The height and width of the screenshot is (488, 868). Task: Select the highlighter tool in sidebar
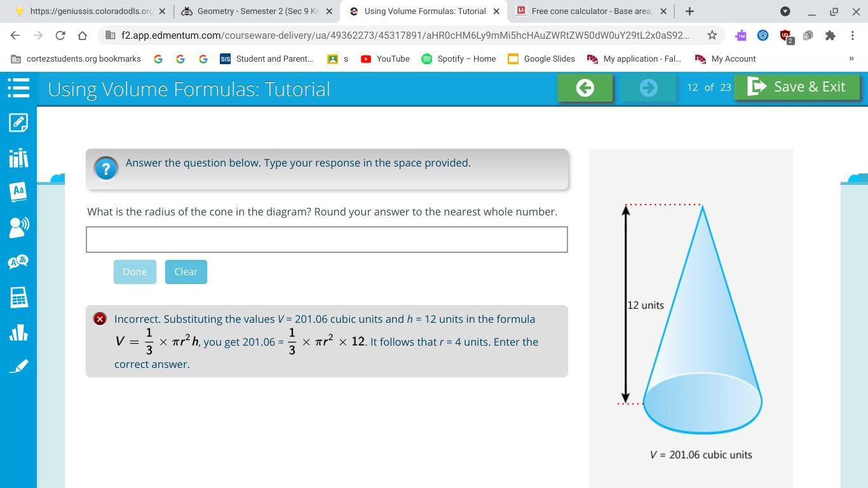pos(18,367)
